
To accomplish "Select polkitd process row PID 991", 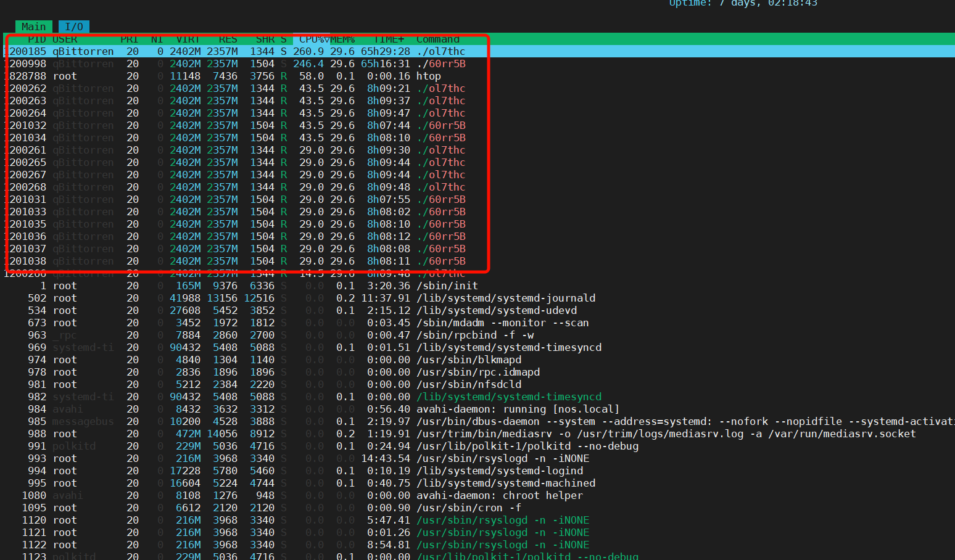I will point(479,446).
